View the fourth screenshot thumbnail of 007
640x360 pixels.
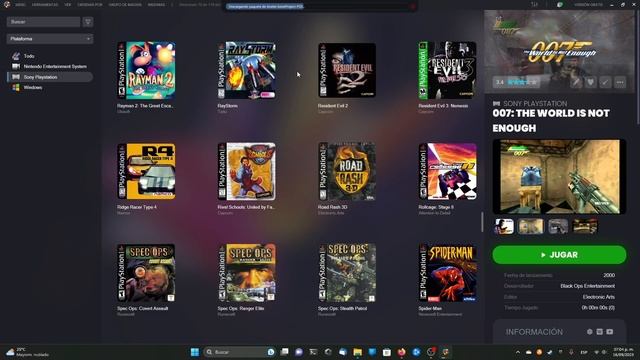[585, 226]
